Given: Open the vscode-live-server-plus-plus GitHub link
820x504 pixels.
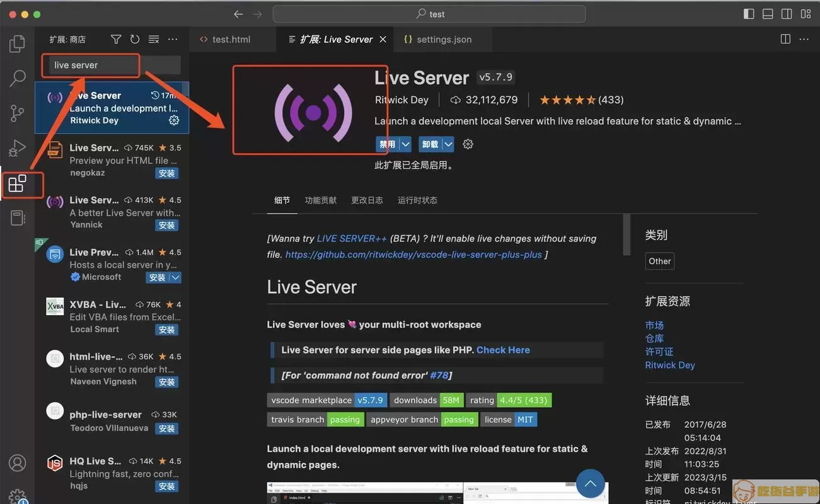Looking at the screenshot, I should pyautogui.click(x=413, y=255).
